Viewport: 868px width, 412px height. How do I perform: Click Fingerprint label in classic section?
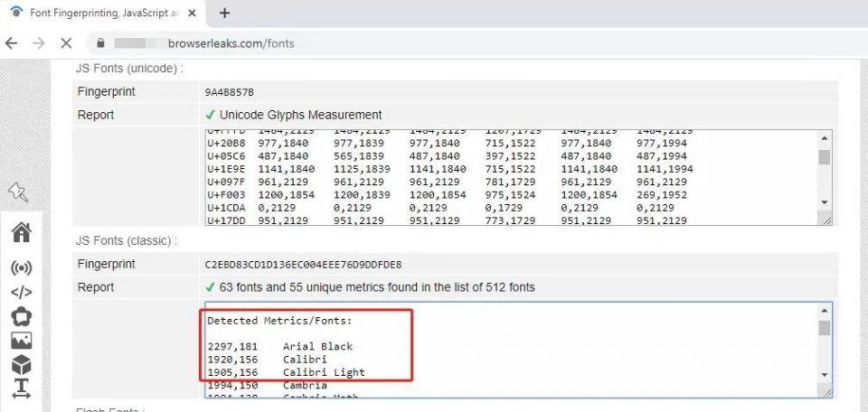tap(107, 265)
